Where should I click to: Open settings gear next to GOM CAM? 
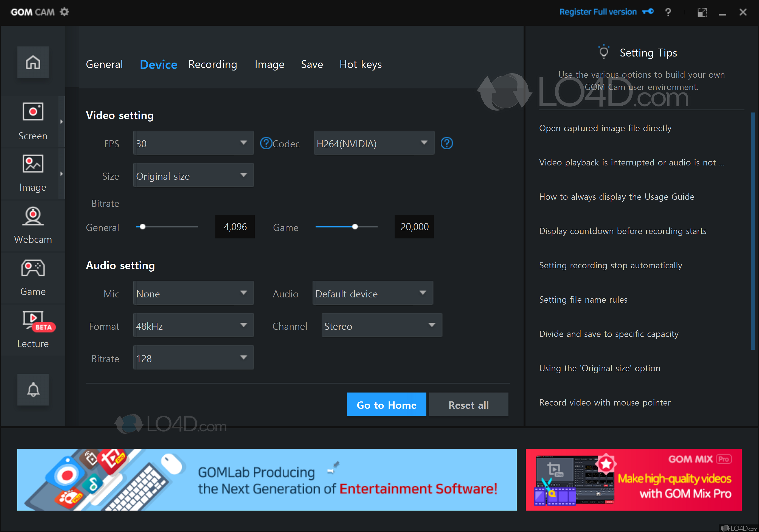[64, 12]
